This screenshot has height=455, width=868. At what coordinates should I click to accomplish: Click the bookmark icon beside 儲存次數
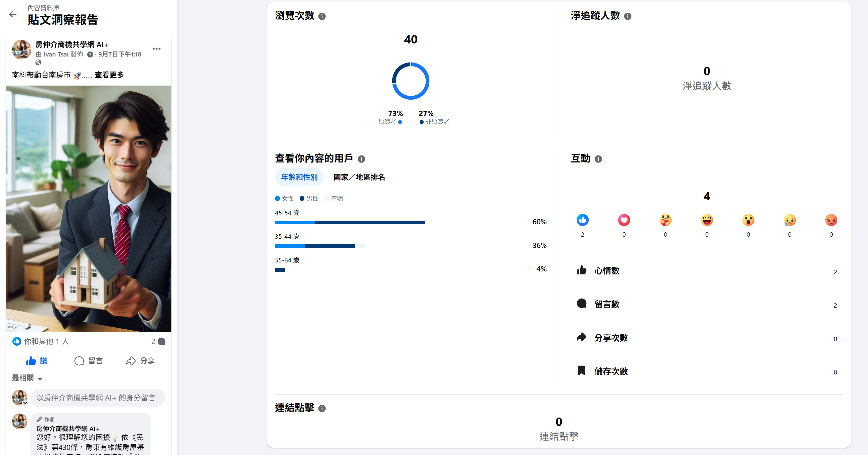click(582, 370)
